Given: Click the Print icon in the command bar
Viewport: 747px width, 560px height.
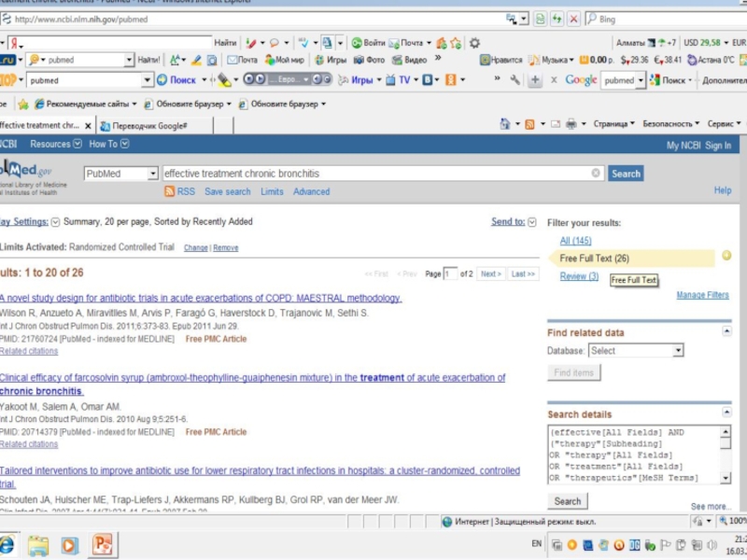Looking at the screenshot, I should [571, 124].
